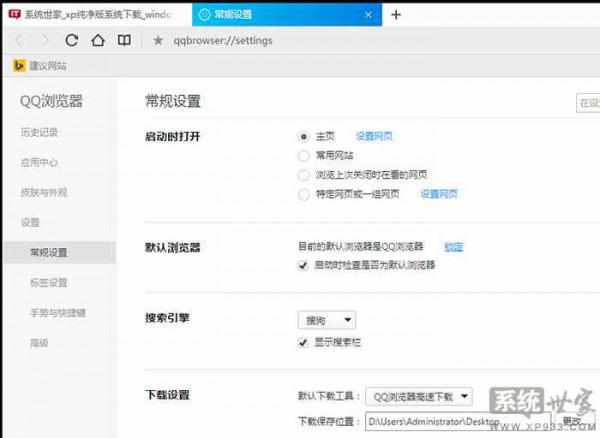The image size is (600, 438).
Task: Click the browser back arrow
Action: coord(19,40)
